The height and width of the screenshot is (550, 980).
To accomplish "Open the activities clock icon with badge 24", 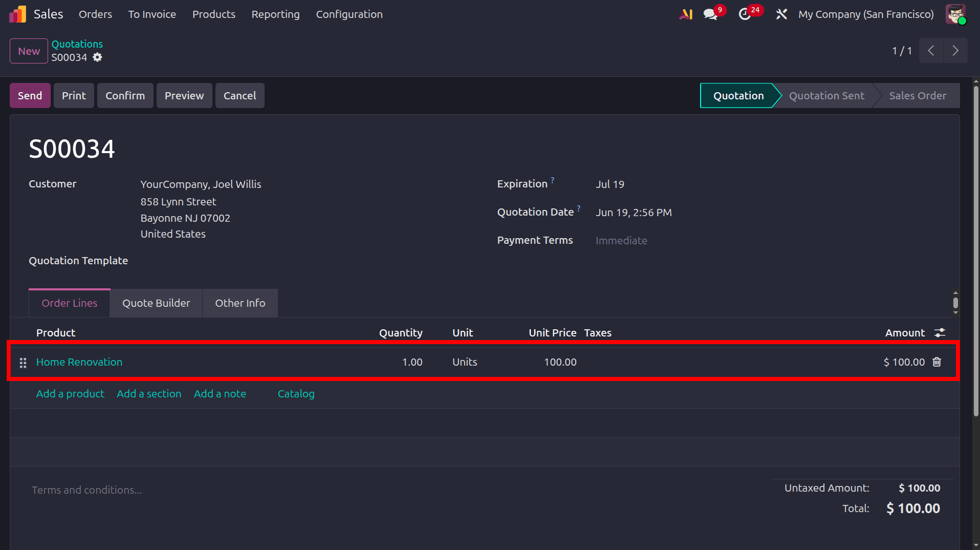I will point(745,14).
